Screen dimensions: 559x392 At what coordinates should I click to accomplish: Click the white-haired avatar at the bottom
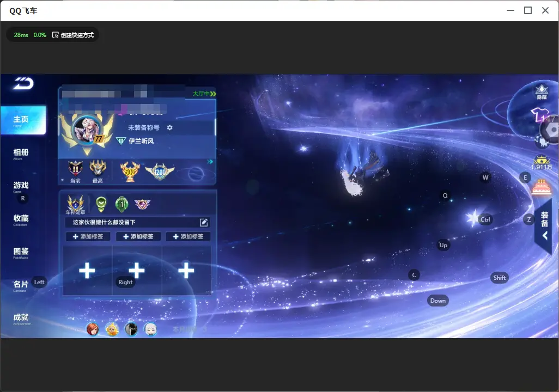pyautogui.click(x=150, y=329)
